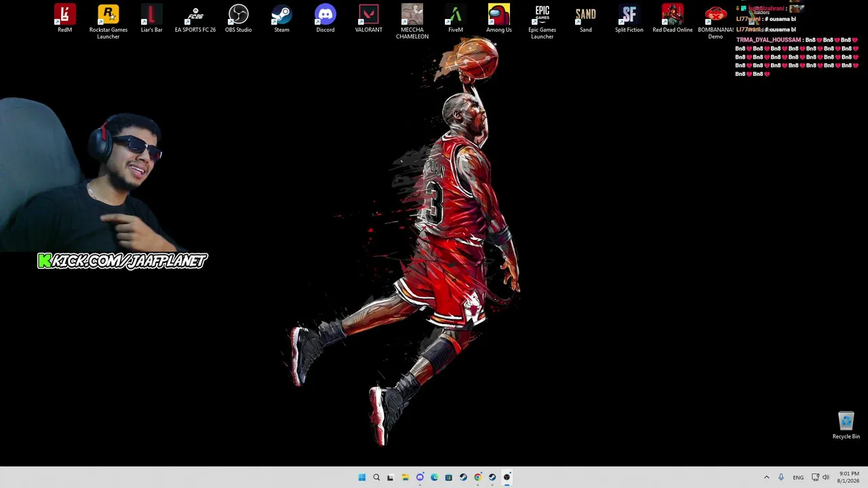Open the clock and date flyout
The image size is (868, 488).
pyautogui.click(x=849, y=477)
